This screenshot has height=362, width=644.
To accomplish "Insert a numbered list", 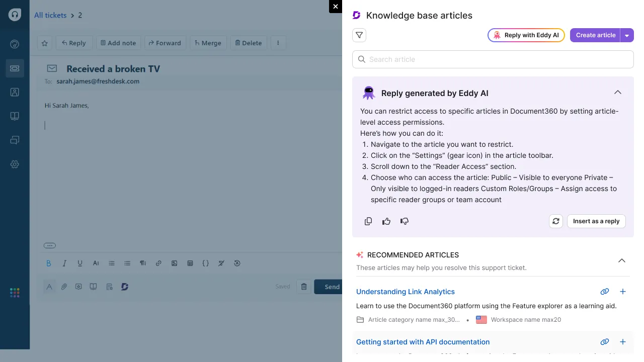I will [112, 263].
